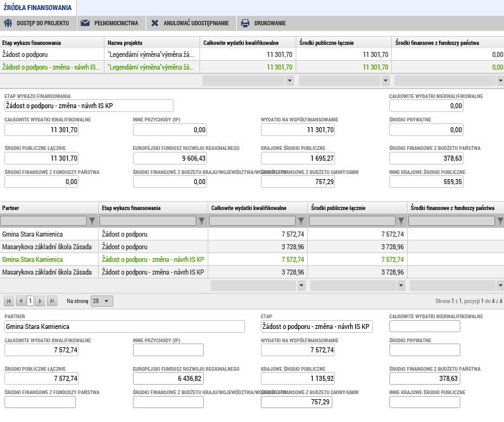Image resolution: width=504 pixels, height=422 pixels.
Task: Click lower Krajowe środki publiczne field 1 135,92
Action: tap(298, 378)
